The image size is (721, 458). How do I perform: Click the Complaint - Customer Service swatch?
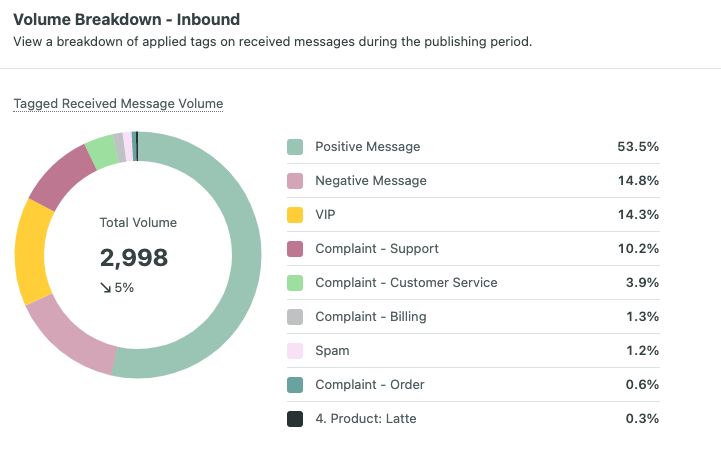point(295,283)
